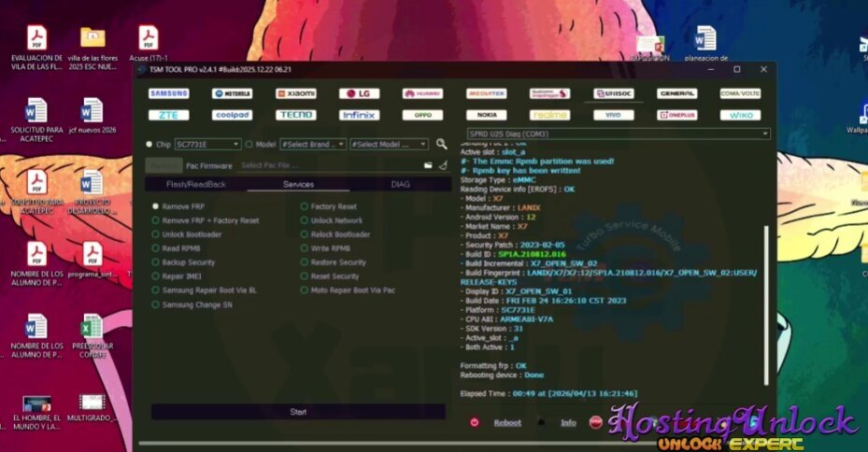Select the Oppo brand logo
The image size is (868, 452).
click(x=423, y=115)
